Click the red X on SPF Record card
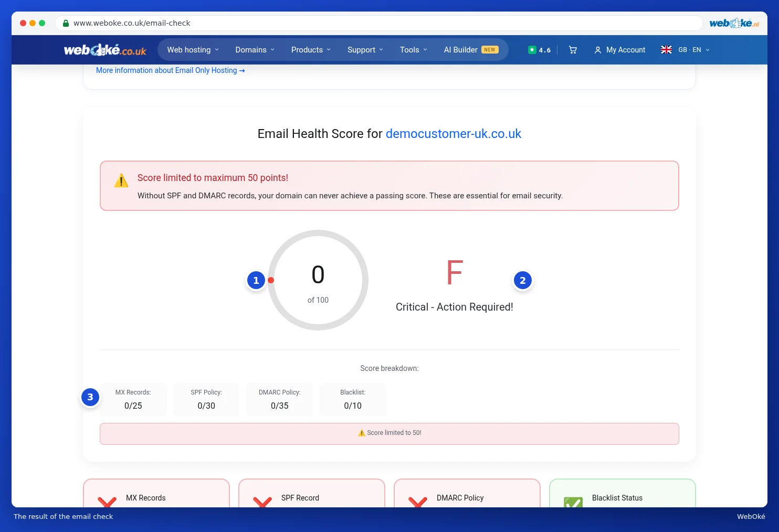Screen dimensions: 779x532 (262, 502)
